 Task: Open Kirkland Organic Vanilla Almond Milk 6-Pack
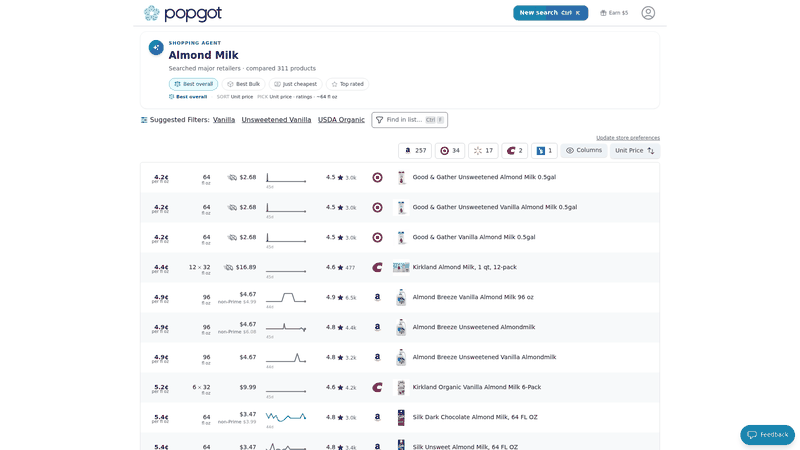(477, 387)
